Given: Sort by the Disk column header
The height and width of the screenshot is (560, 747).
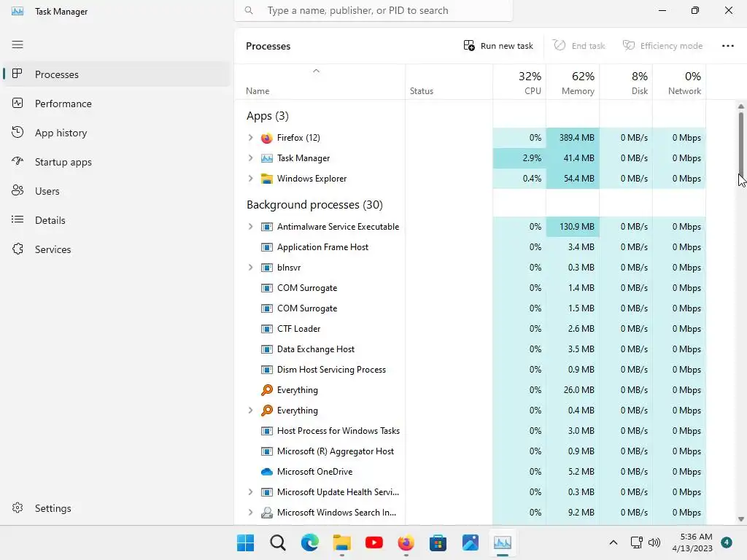Looking at the screenshot, I should click(x=626, y=82).
